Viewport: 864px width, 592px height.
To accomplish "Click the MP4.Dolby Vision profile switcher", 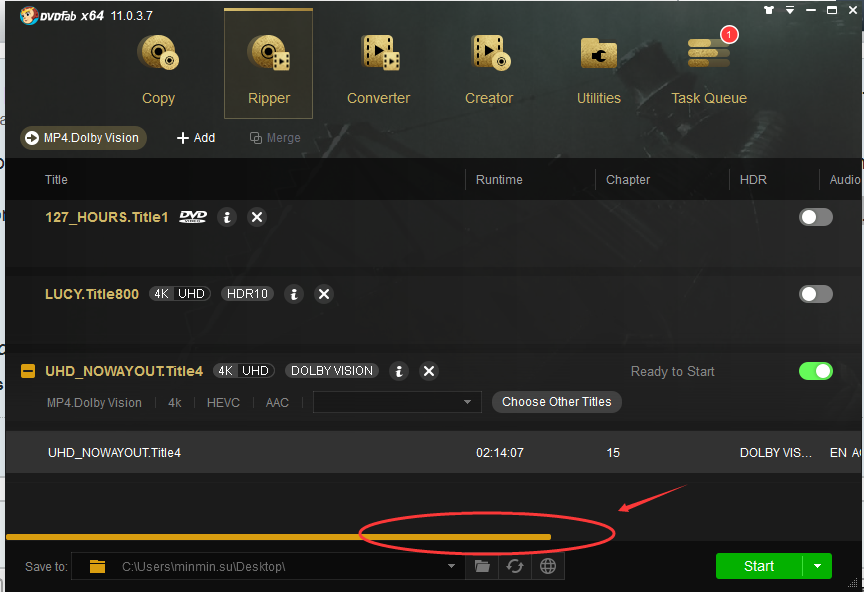I will click(83, 138).
